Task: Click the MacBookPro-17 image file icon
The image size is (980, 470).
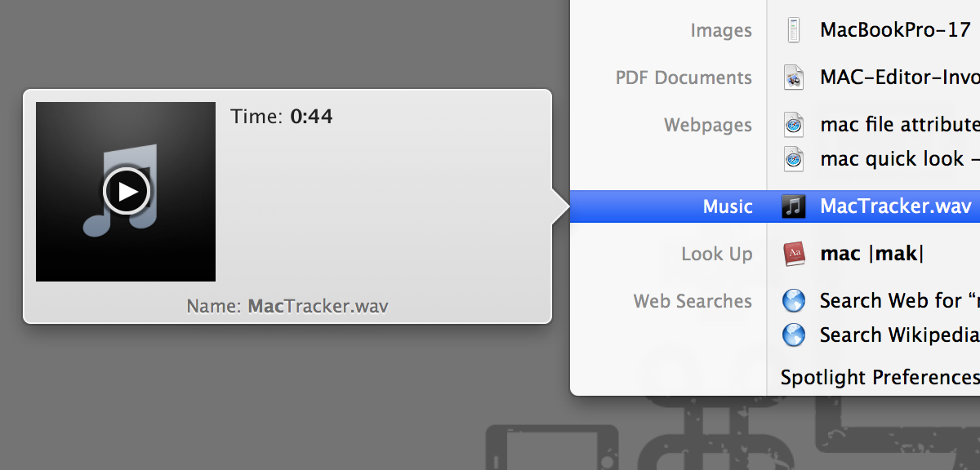Action: coord(794,30)
